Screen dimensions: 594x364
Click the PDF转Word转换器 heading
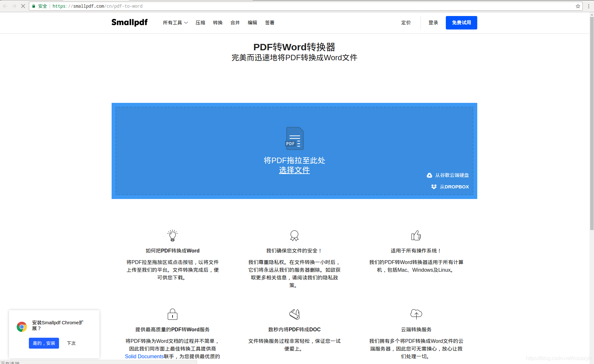[294, 47]
